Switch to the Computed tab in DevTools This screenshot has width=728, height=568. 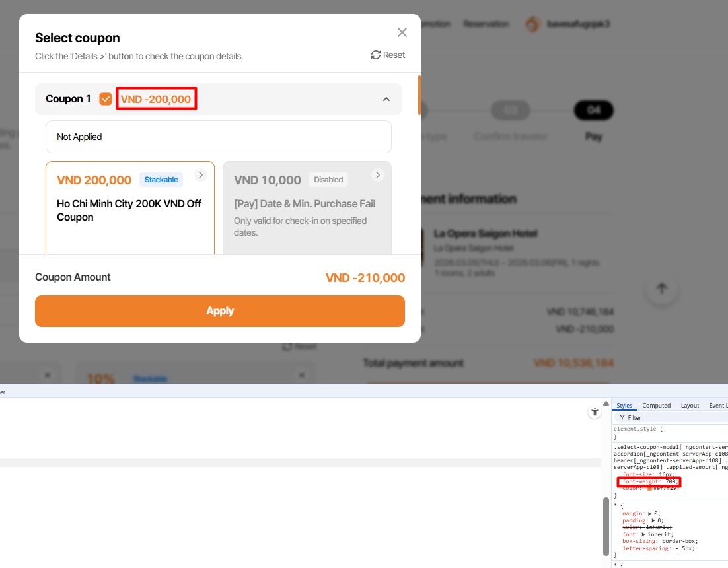[x=657, y=405]
